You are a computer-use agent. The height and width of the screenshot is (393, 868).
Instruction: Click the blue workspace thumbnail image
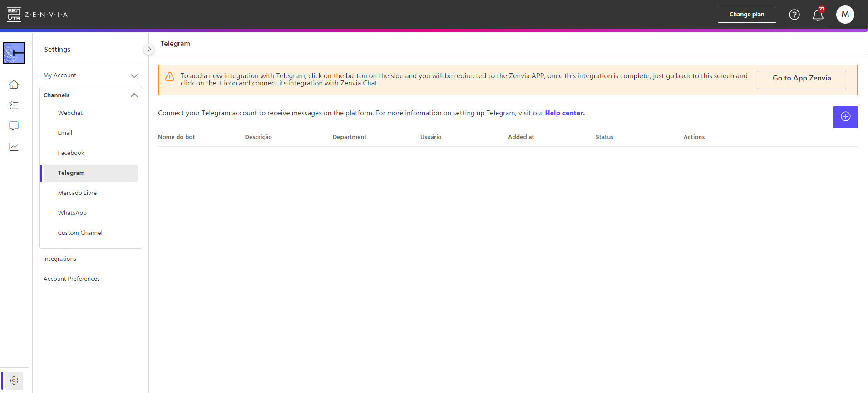pos(14,53)
